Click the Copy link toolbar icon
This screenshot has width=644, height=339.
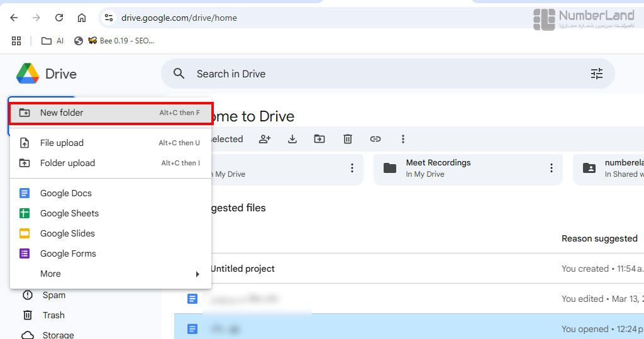375,139
